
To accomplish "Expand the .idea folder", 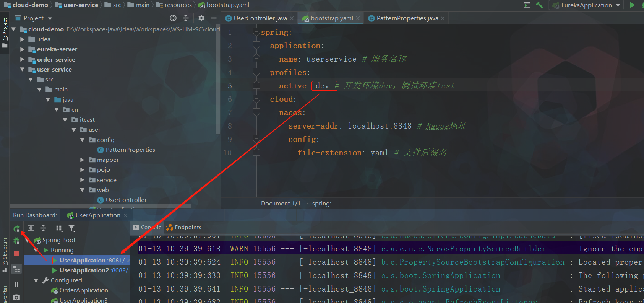I will coord(22,39).
